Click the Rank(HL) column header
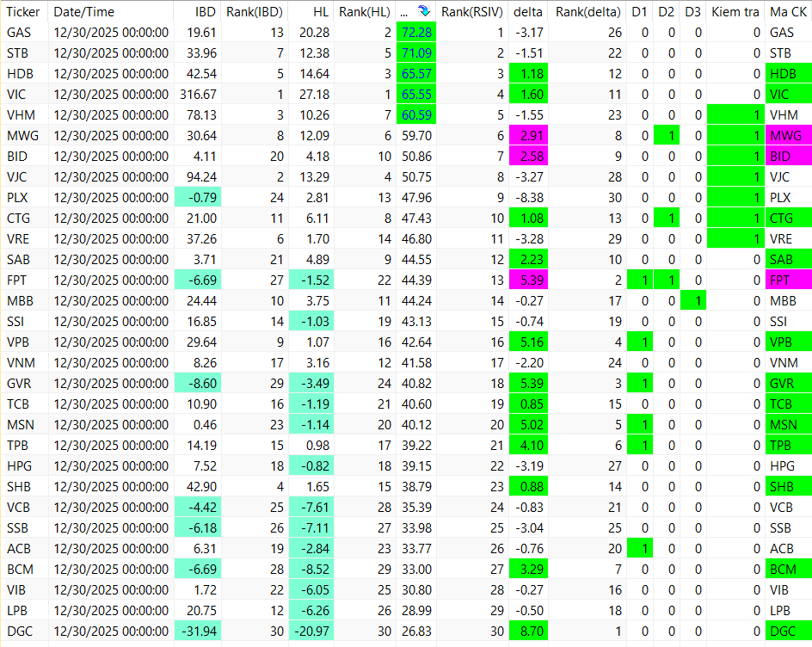812x647 pixels. (365, 11)
